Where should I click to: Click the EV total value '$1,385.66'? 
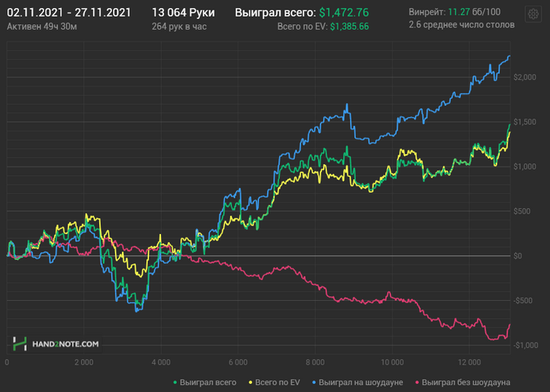[350, 27]
